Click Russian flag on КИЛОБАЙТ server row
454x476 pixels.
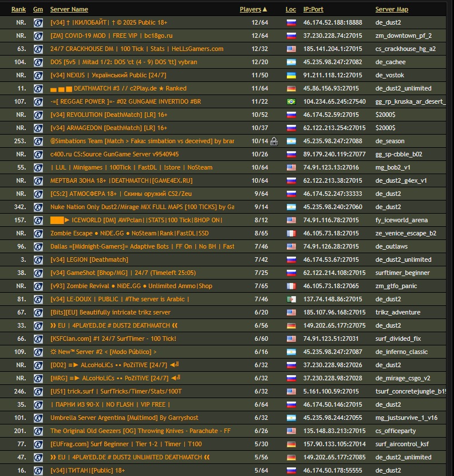click(x=291, y=22)
